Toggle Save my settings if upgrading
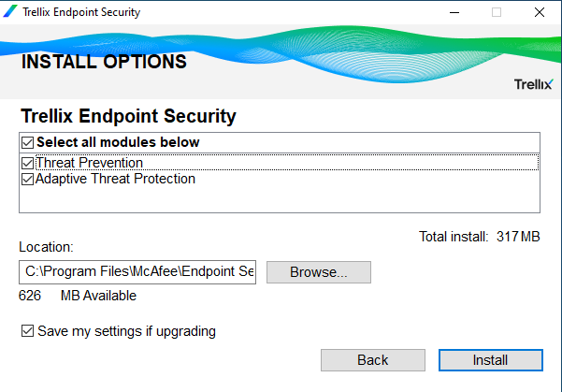 28,330
